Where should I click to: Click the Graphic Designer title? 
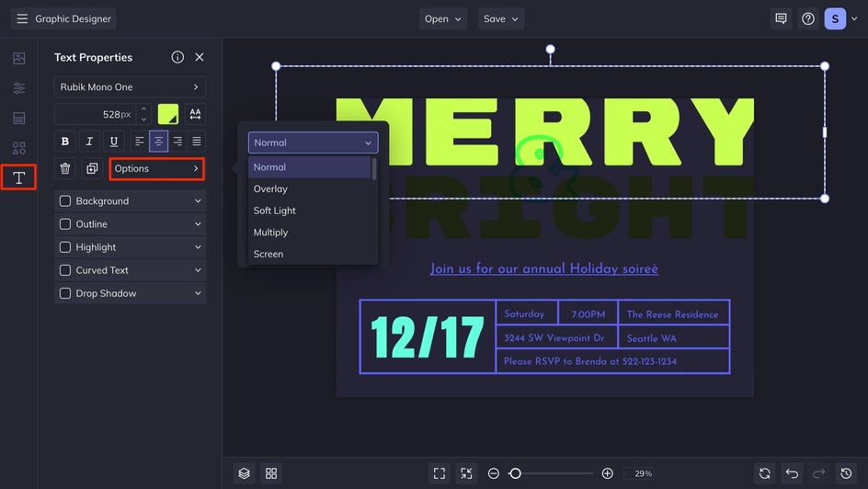click(x=73, y=18)
